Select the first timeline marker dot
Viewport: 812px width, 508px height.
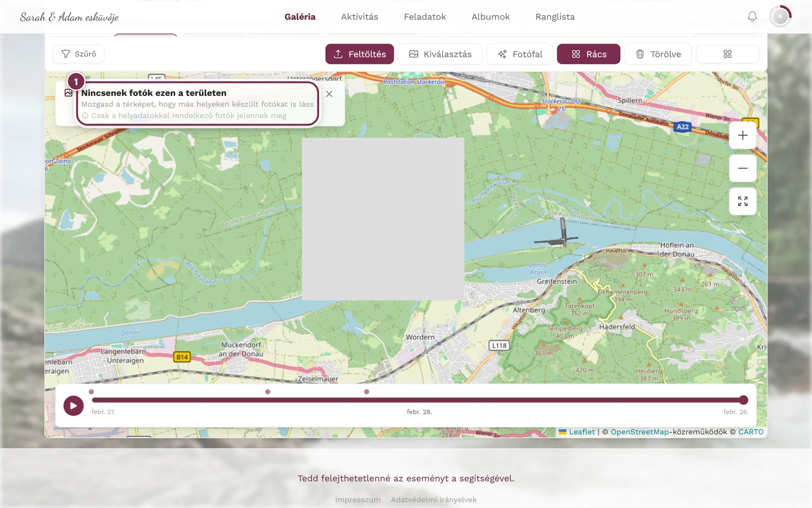(91, 392)
